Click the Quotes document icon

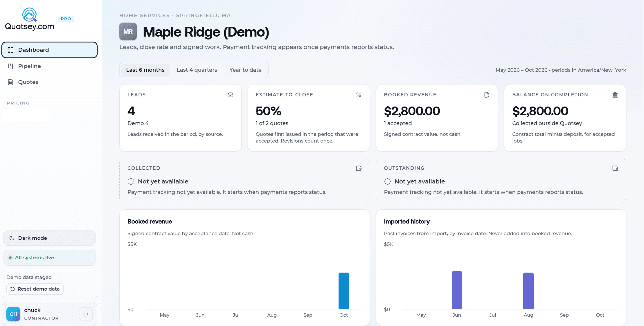click(11, 82)
